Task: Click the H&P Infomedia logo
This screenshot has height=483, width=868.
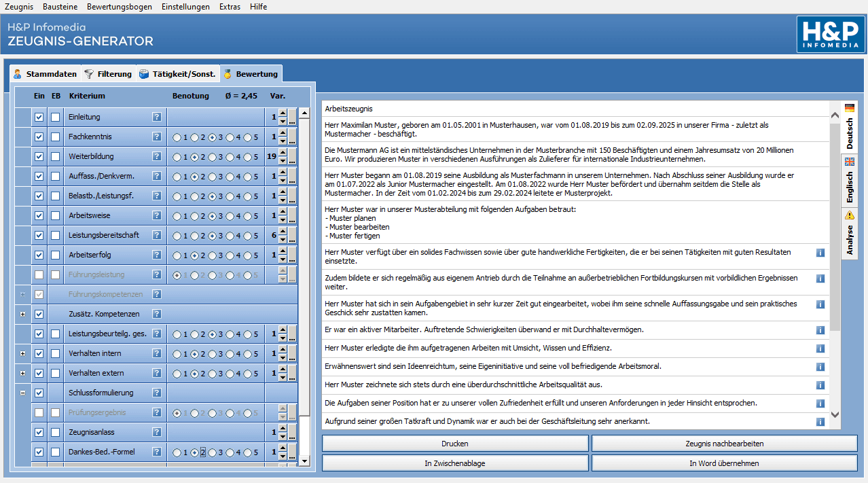Action: tap(829, 35)
